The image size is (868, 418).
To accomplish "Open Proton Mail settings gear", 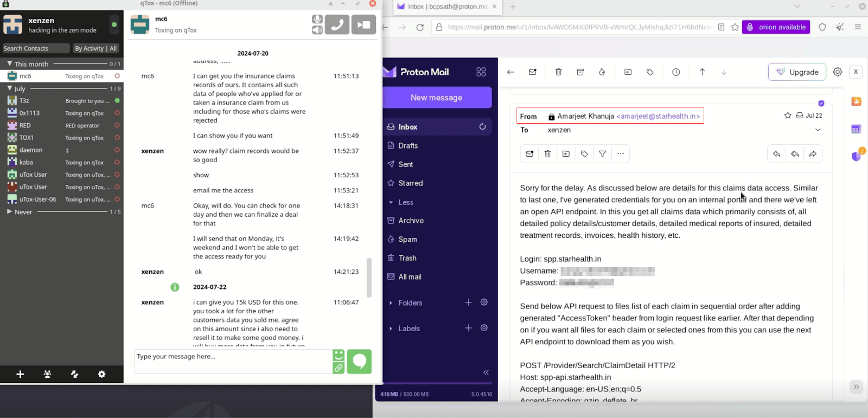I will pos(838,72).
